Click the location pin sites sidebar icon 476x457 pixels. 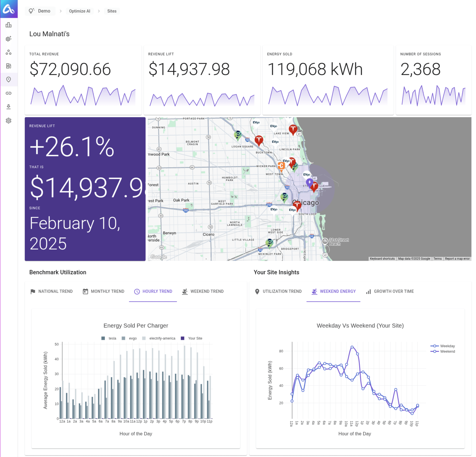coord(9,79)
